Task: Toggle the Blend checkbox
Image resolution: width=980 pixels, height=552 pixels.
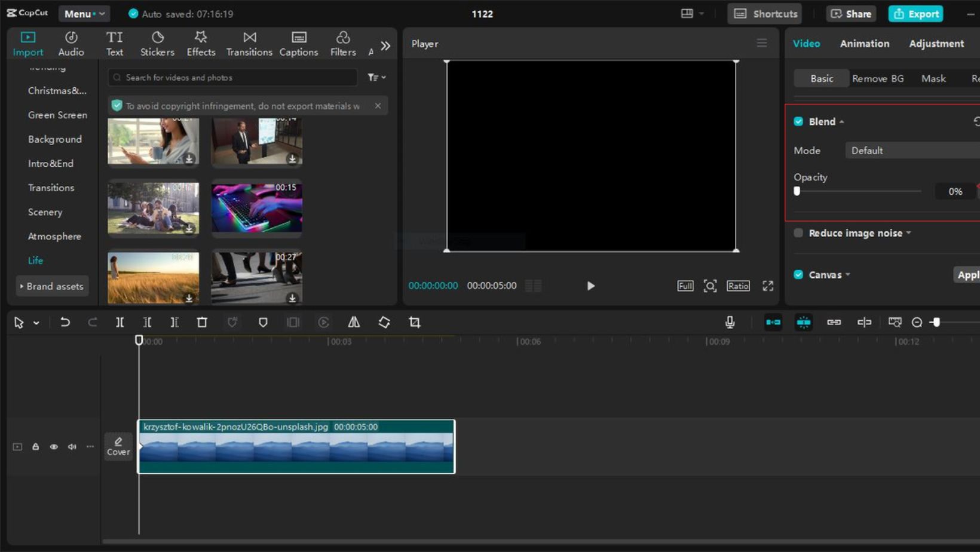Action: (798, 121)
